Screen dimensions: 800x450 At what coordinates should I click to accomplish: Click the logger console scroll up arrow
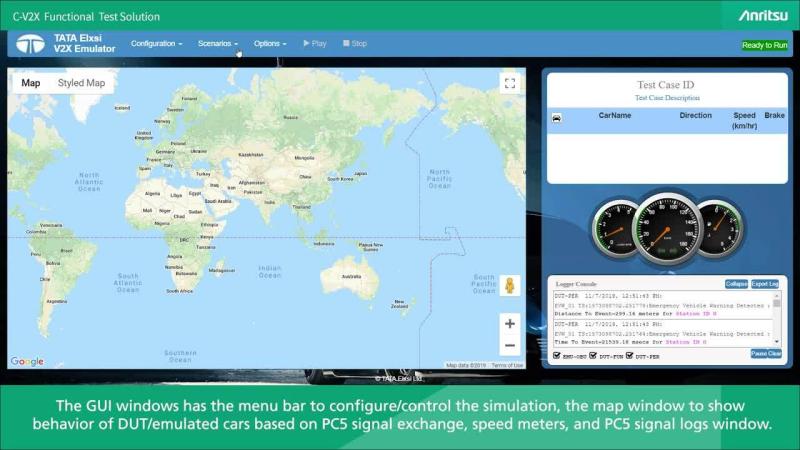(x=777, y=295)
